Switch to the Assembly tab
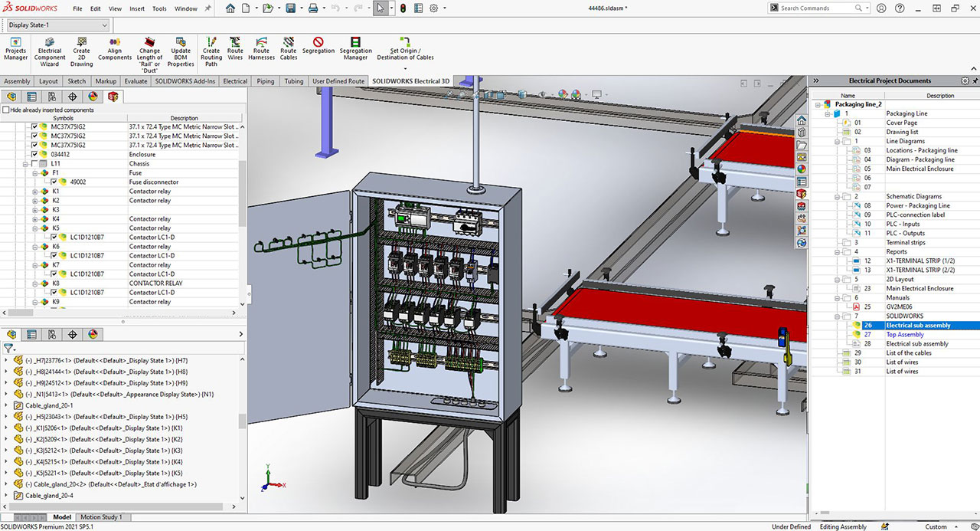The image size is (980, 531). (x=17, y=80)
